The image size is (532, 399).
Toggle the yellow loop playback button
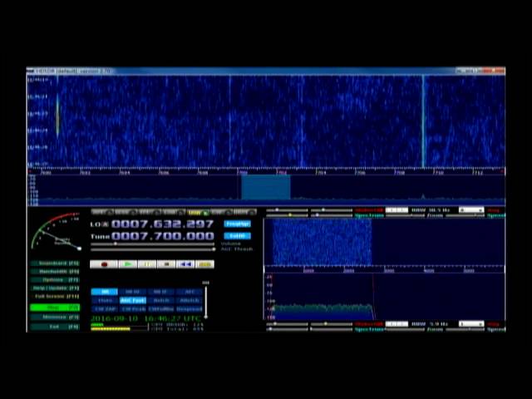pos(205,264)
